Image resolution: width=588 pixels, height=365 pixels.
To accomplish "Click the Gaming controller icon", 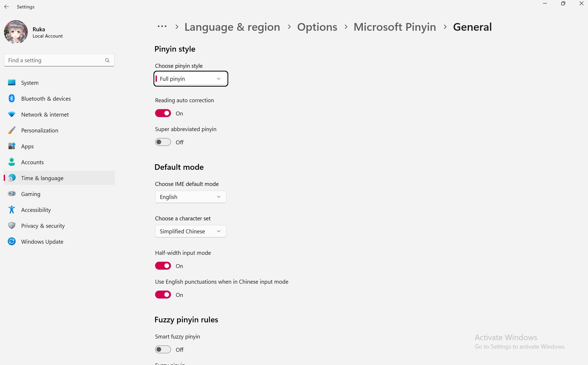I will (12, 194).
